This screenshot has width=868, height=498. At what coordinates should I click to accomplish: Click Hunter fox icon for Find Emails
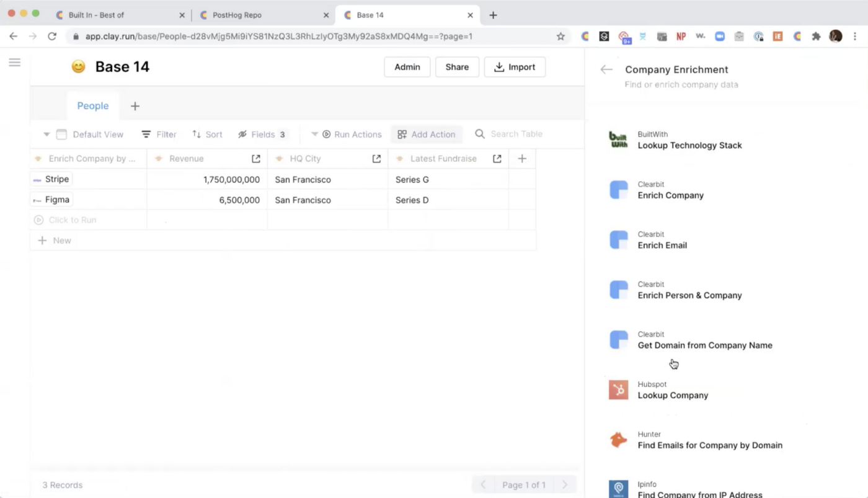(618, 440)
